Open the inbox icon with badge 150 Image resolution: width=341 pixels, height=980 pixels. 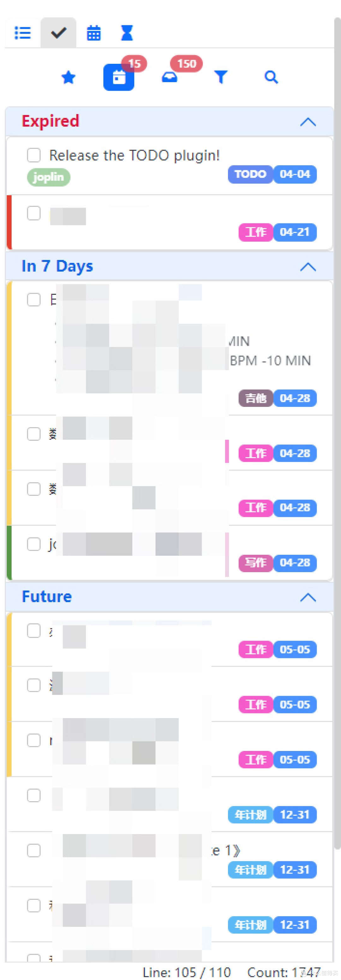coord(170,77)
